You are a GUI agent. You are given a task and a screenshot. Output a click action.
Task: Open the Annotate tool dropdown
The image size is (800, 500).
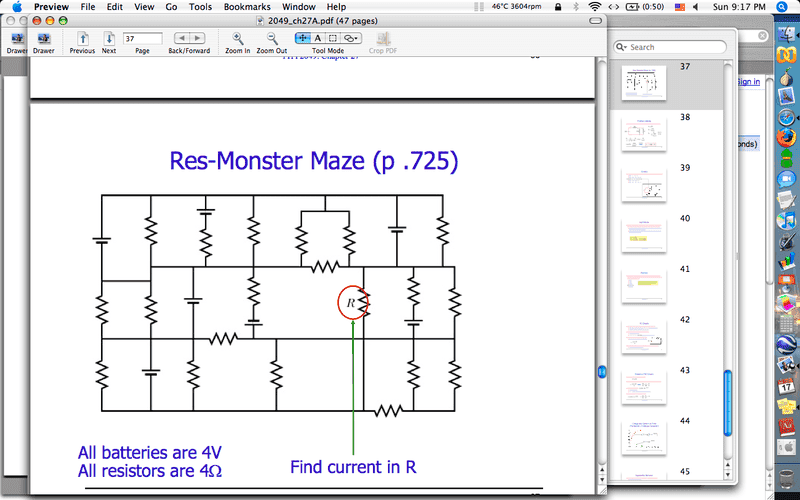[351, 38]
